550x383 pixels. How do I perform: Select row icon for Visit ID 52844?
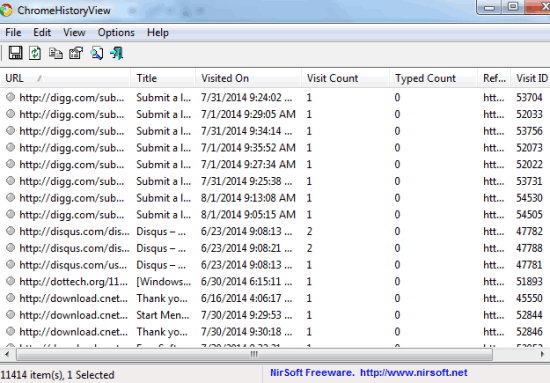pos(11,314)
